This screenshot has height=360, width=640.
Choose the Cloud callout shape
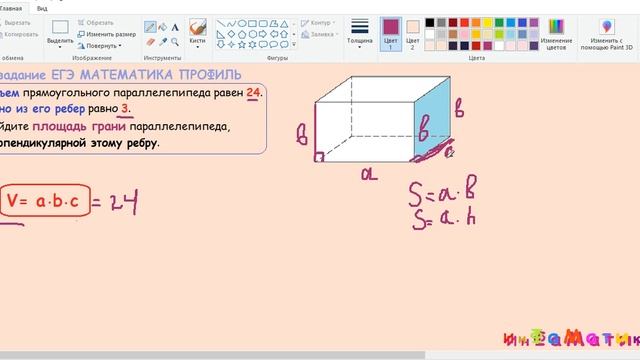pos(284,44)
